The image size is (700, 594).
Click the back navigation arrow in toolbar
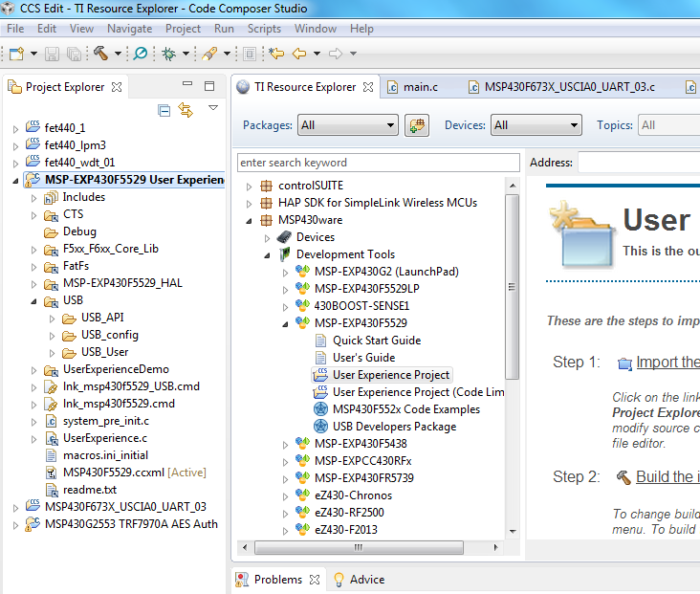[299, 54]
